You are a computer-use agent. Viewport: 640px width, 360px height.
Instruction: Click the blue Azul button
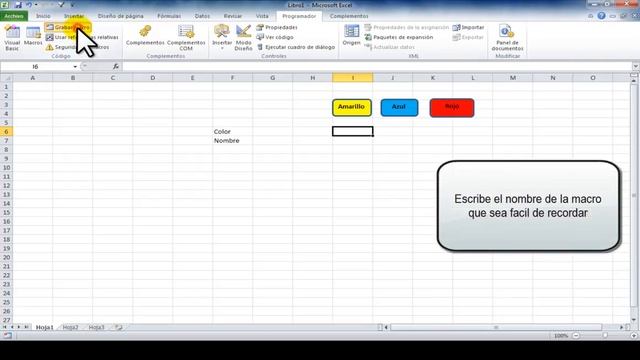click(399, 107)
